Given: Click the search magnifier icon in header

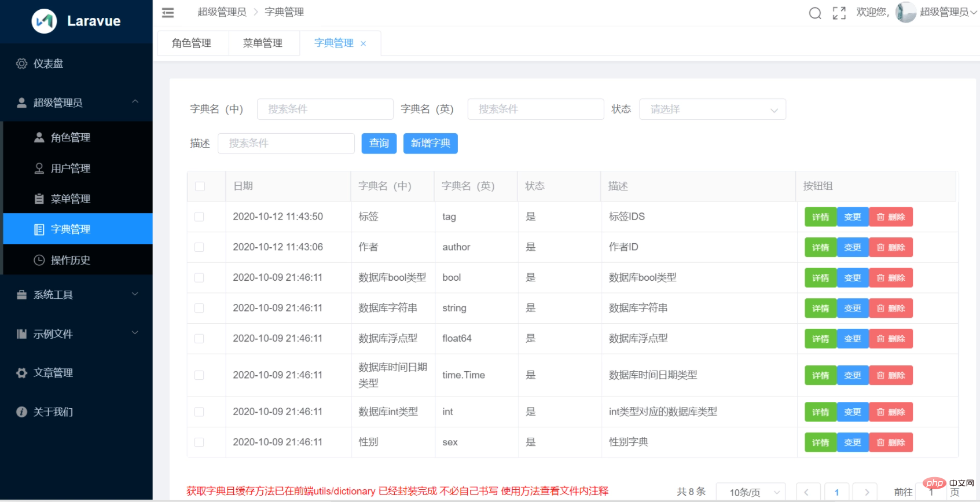Looking at the screenshot, I should (815, 13).
